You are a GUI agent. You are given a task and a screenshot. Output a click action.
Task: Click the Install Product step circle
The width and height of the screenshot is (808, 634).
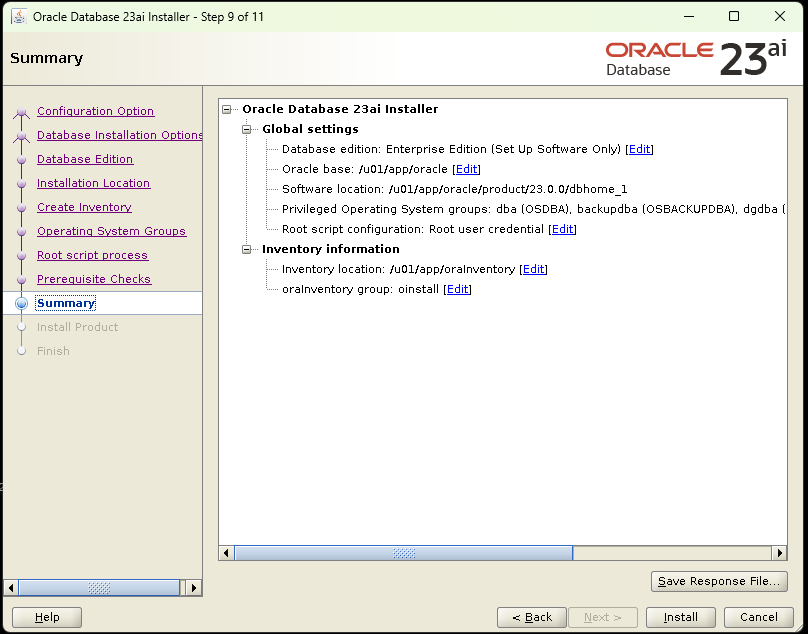(22, 327)
